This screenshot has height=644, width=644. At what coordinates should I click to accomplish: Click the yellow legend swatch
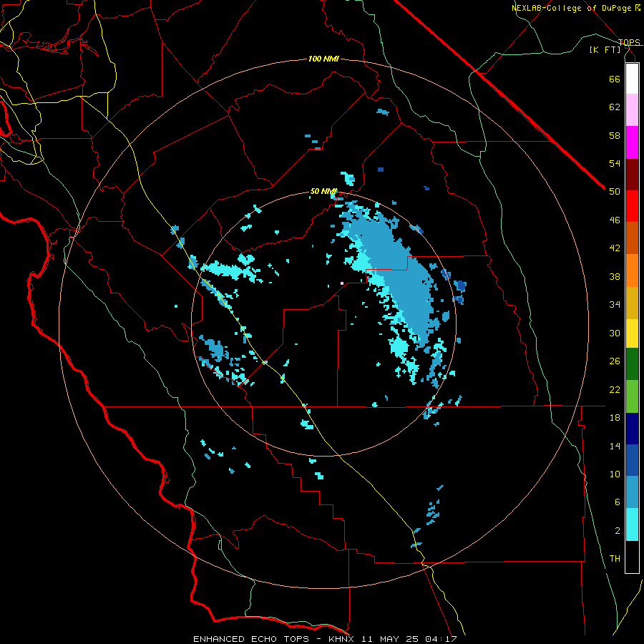(x=632, y=333)
